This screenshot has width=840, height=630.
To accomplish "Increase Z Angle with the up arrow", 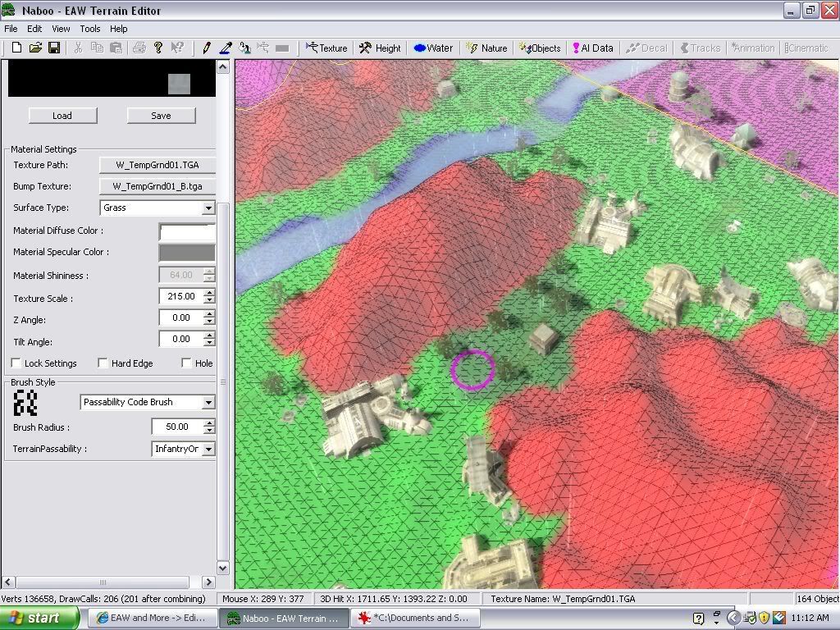I will (x=209, y=314).
